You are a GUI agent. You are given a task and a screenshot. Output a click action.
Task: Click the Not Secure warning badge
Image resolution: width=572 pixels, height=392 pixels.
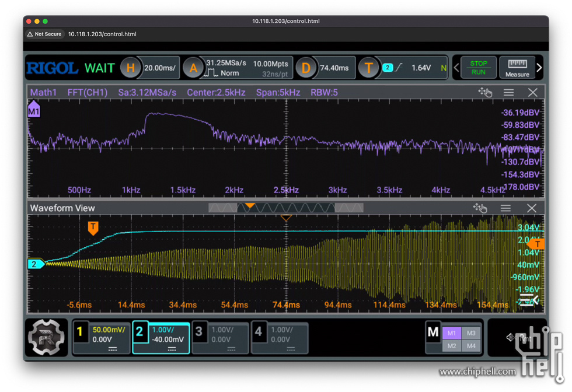click(44, 34)
